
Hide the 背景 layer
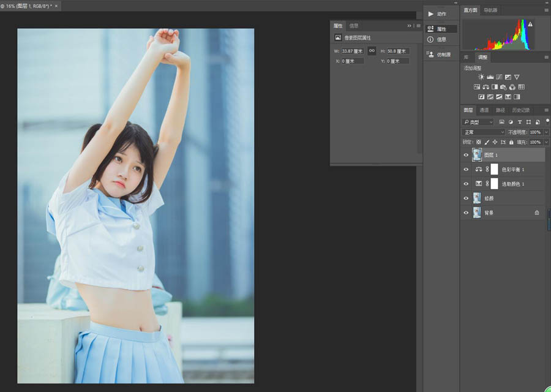click(x=466, y=213)
